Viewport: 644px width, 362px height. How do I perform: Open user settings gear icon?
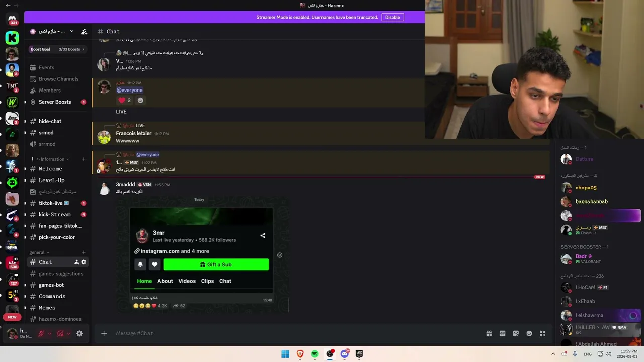pyautogui.click(x=79, y=333)
